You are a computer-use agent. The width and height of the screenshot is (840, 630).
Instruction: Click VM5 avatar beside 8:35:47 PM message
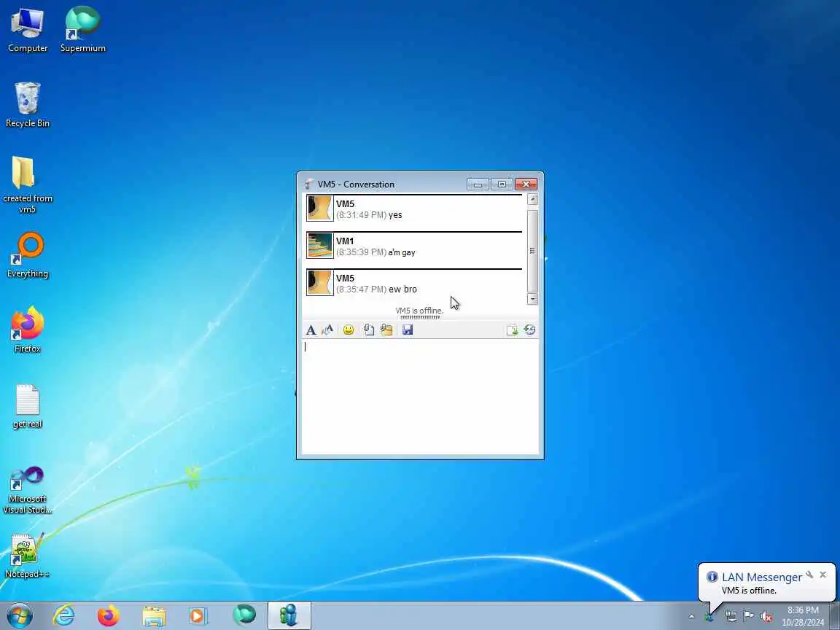pyautogui.click(x=320, y=282)
